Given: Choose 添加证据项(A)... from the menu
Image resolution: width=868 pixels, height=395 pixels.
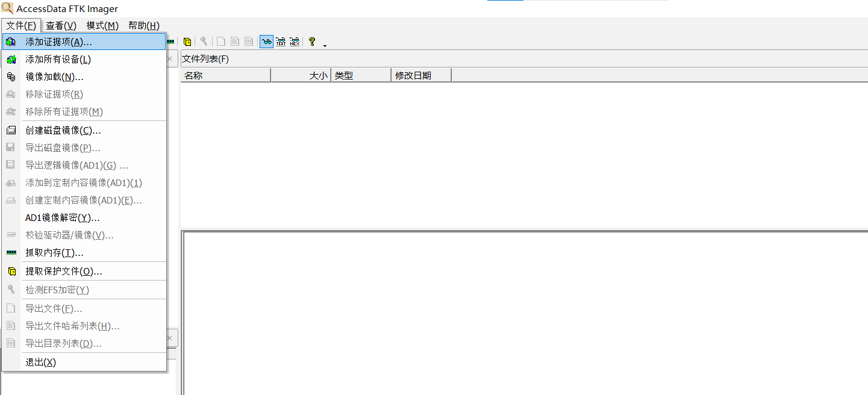Looking at the screenshot, I should 84,42.
